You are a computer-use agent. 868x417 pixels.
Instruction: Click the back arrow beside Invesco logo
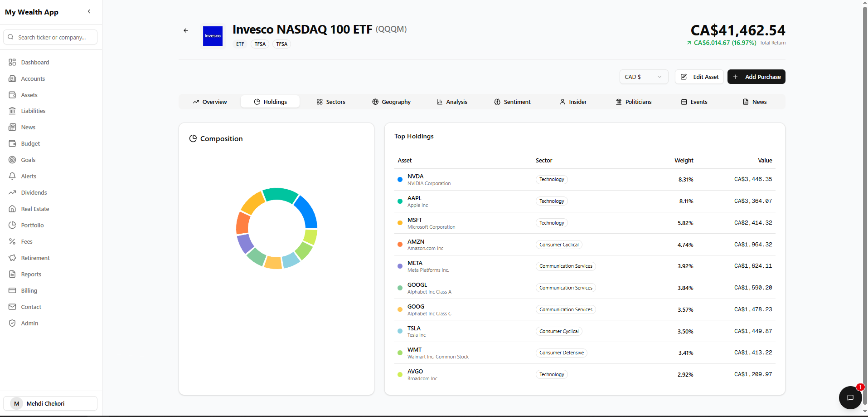tap(186, 30)
